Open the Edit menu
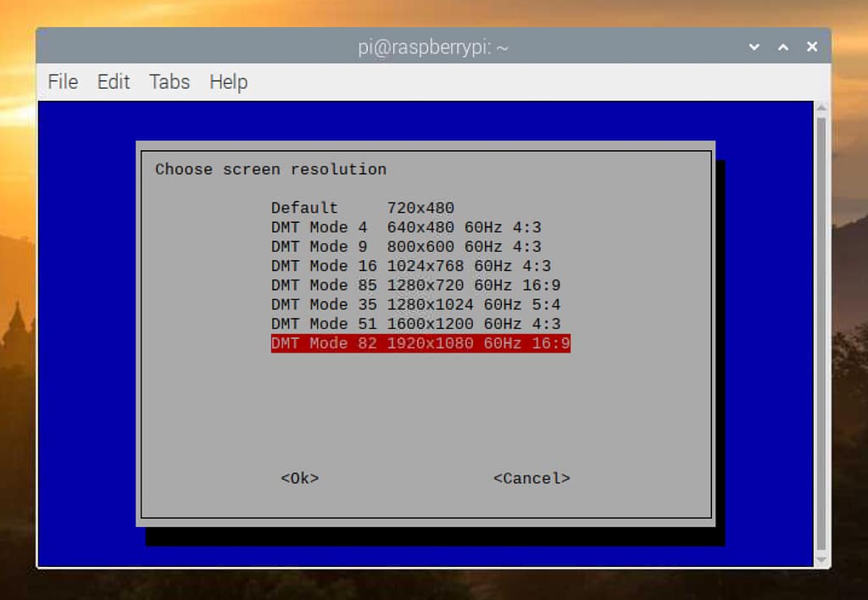Image resolution: width=868 pixels, height=600 pixels. pyautogui.click(x=113, y=81)
